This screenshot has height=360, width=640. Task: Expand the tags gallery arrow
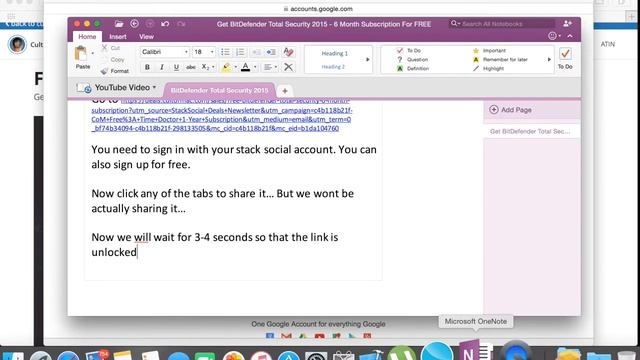point(549,60)
